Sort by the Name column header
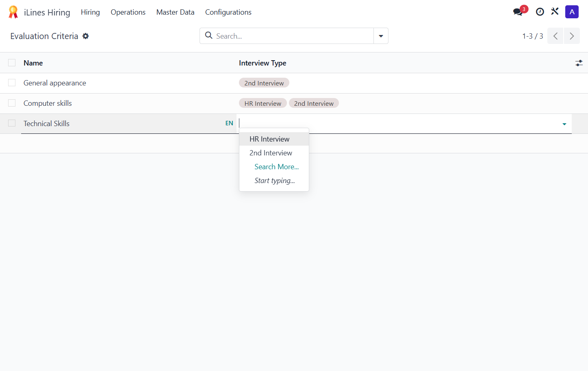The width and height of the screenshot is (588, 371). [x=33, y=63]
